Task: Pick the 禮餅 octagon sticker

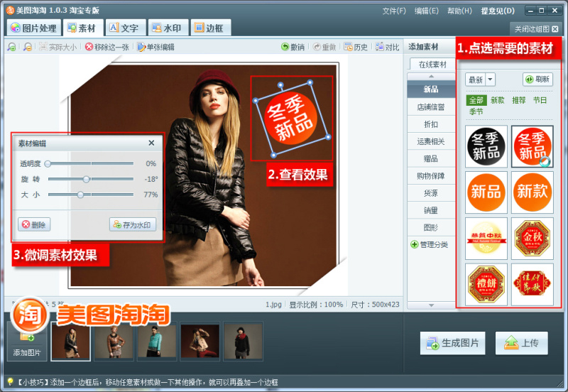Action: (x=486, y=284)
